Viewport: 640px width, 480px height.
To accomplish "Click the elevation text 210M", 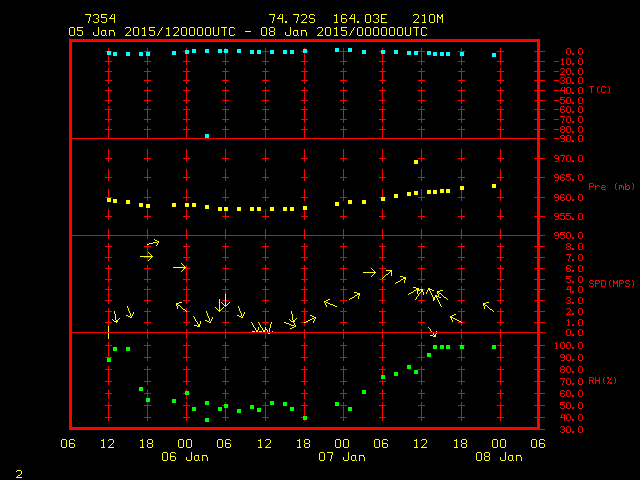I will 428,19.
